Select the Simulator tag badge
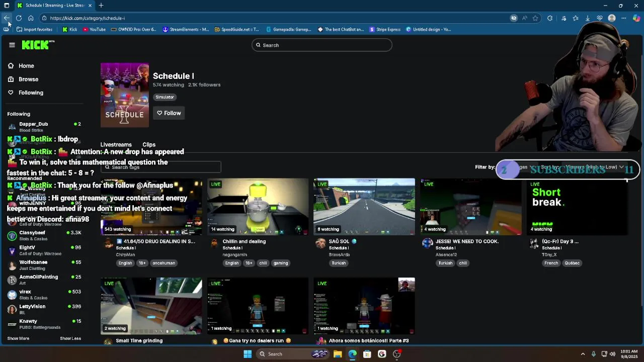 click(x=165, y=97)
